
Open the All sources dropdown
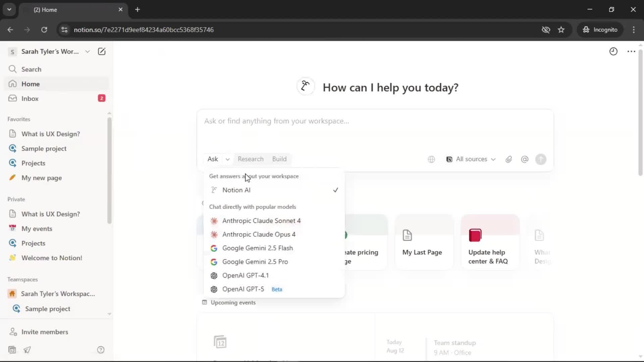click(x=471, y=159)
